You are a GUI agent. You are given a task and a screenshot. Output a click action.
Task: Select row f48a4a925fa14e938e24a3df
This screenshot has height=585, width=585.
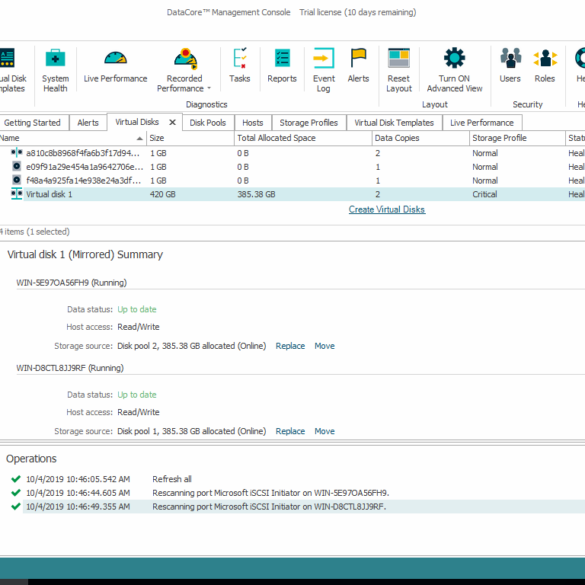point(292,181)
